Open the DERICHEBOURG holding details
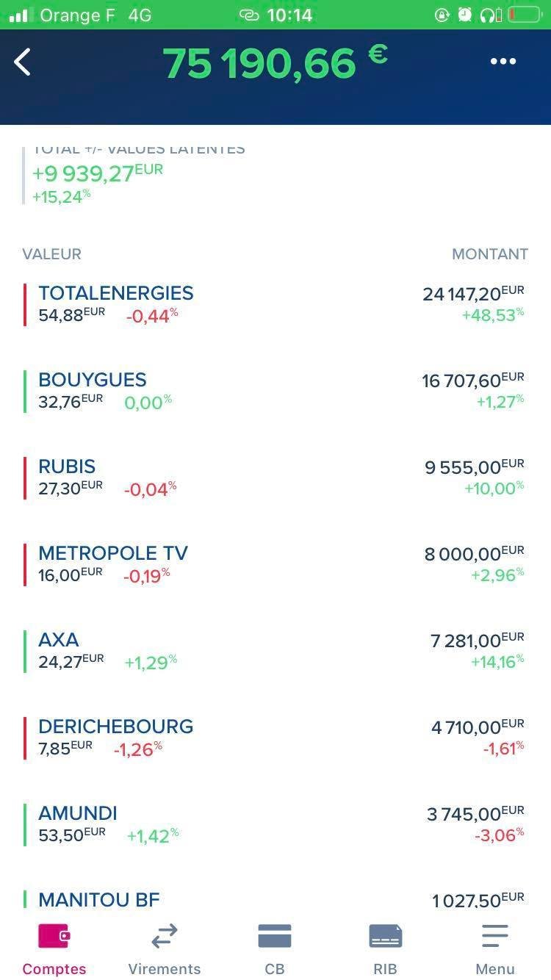Image resolution: width=551 pixels, height=980 pixels. 116,727
